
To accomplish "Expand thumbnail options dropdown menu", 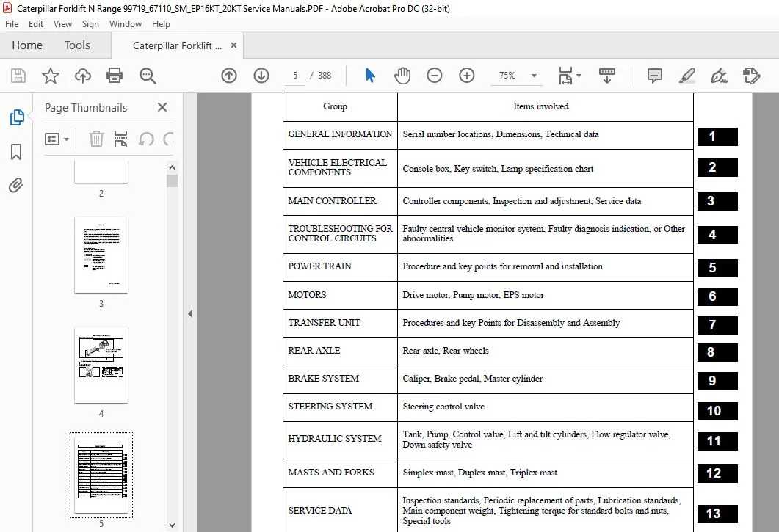I will [57, 139].
